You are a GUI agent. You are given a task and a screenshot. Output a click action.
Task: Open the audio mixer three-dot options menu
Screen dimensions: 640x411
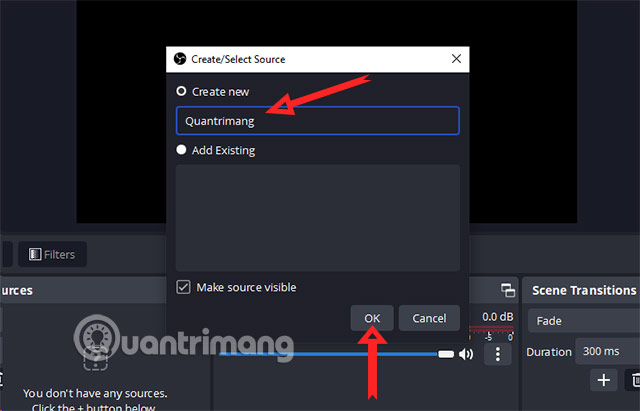498,354
